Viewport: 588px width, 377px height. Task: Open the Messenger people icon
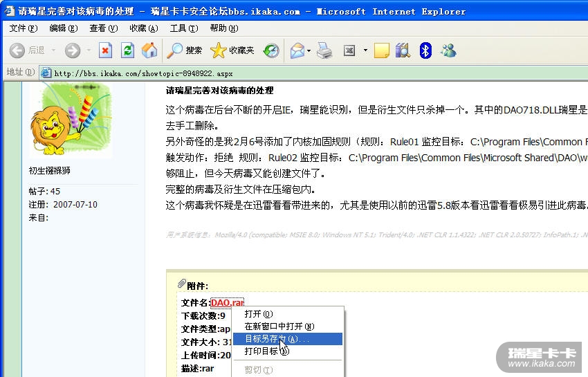[448, 50]
